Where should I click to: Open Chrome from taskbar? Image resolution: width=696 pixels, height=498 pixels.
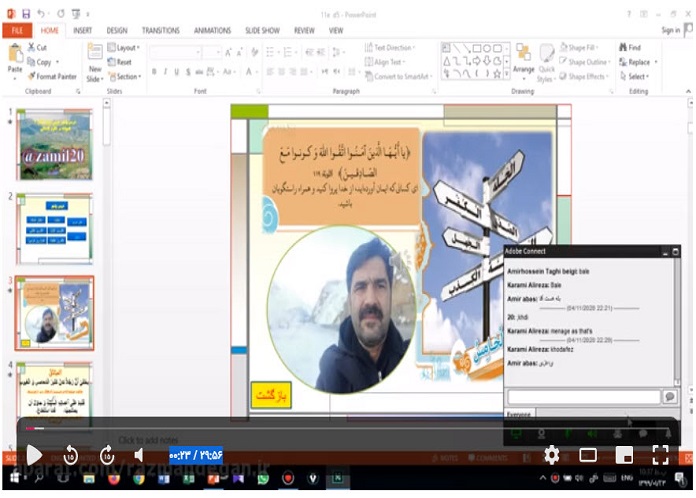139,478
